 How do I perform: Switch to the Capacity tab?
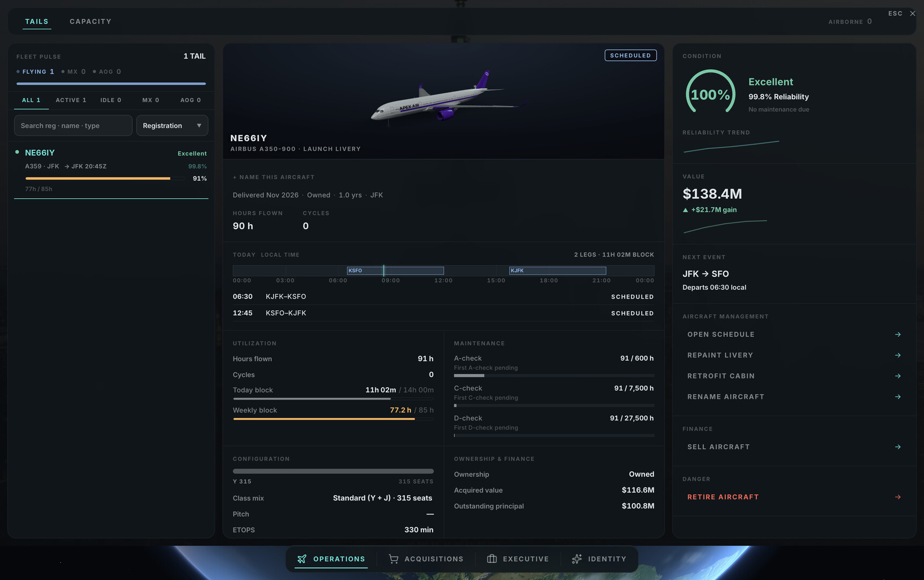(x=91, y=21)
